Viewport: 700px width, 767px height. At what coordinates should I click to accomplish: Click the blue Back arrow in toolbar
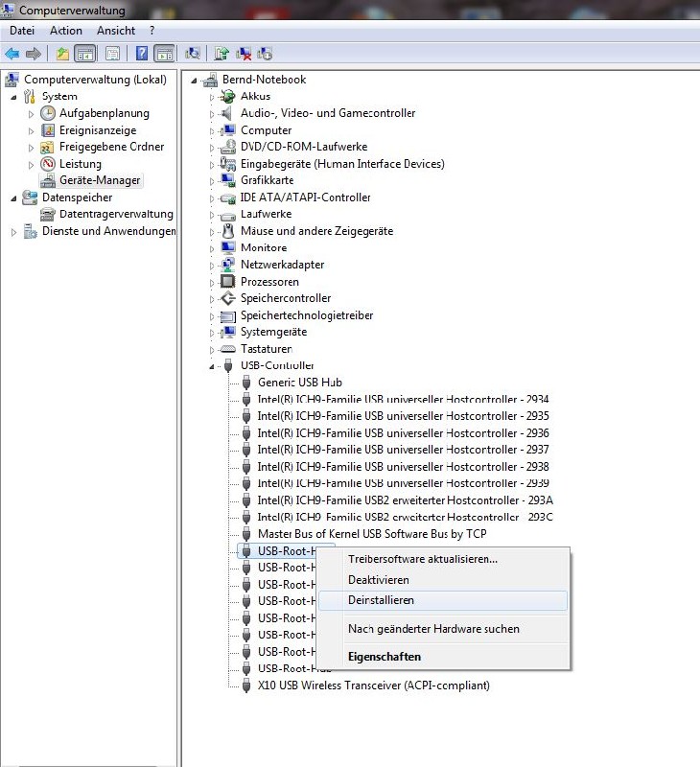click(x=12, y=54)
